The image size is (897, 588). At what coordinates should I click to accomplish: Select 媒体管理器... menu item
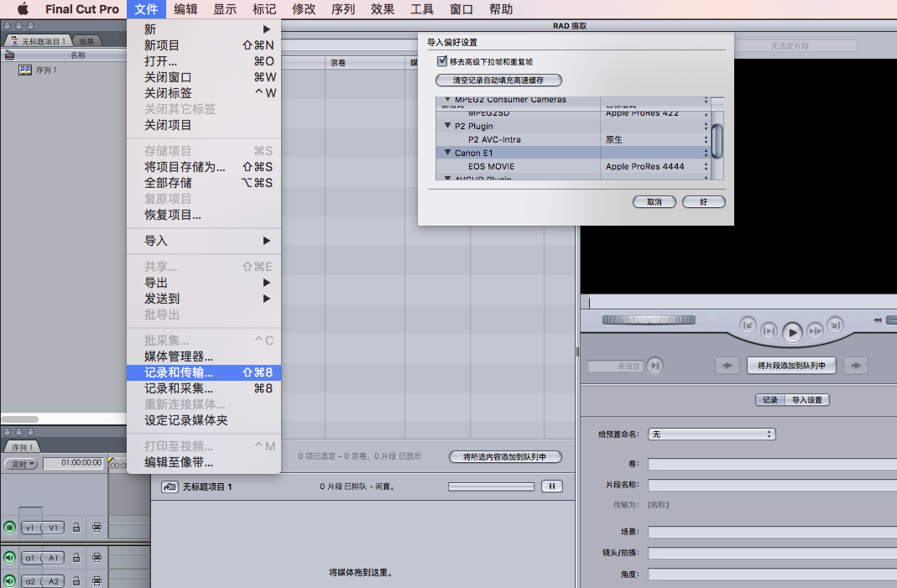tap(204, 356)
